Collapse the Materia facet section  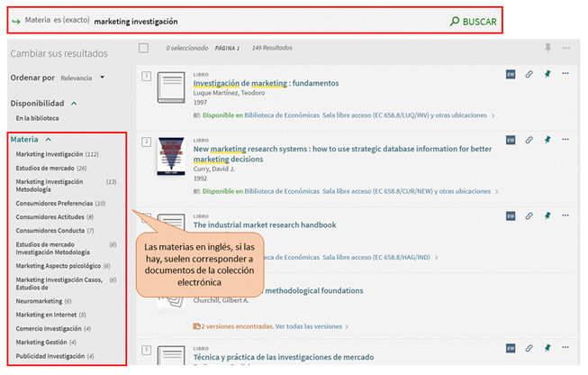(48, 140)
